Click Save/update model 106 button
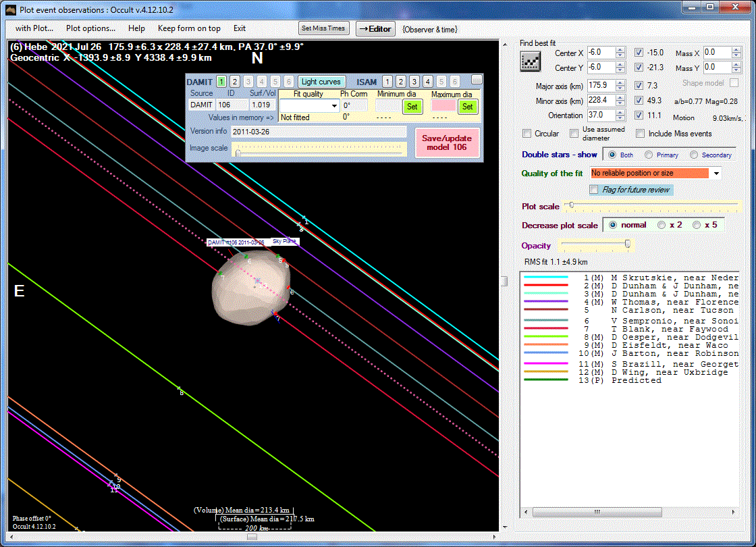The height and width of the screenshot is (547, 756). pos(447,142)
